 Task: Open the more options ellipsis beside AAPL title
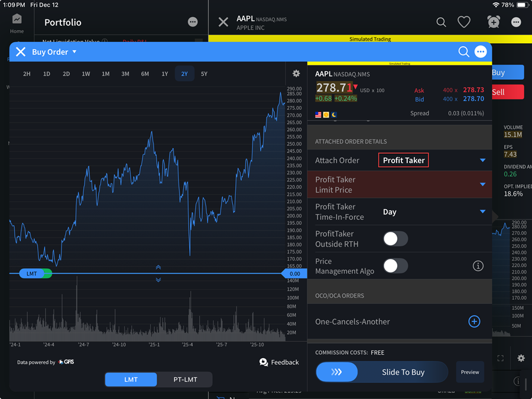click(516, 22)
